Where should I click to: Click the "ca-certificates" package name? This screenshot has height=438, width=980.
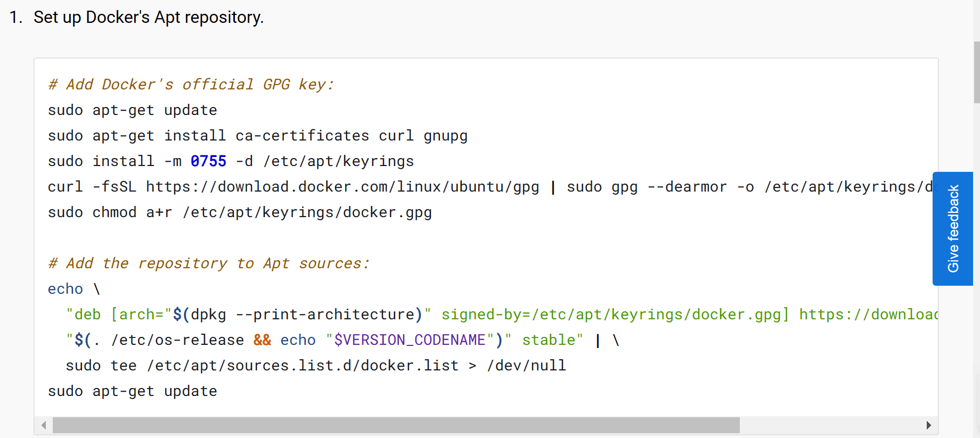click(x=302, y=136)
